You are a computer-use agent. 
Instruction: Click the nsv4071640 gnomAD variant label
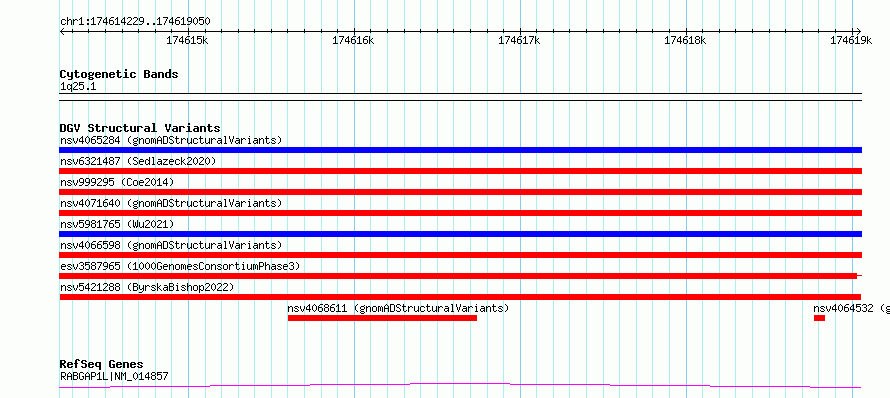pos(171,203)
